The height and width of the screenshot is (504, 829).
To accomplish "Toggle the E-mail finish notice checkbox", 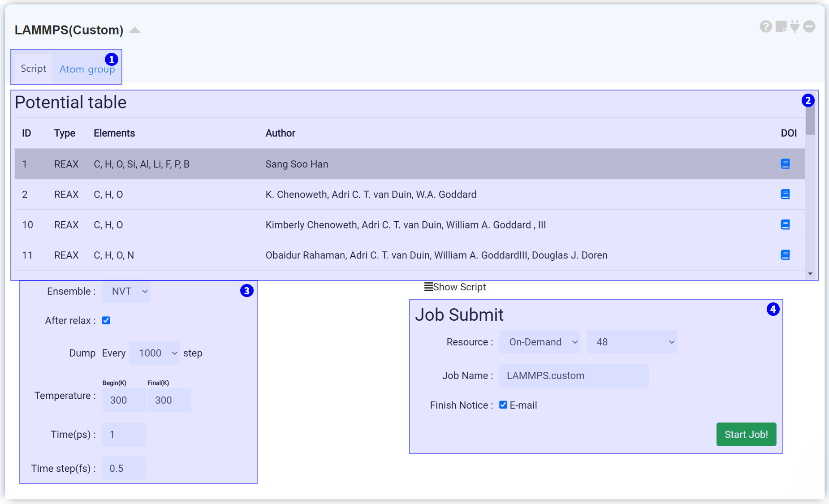I will coord(503,405).
